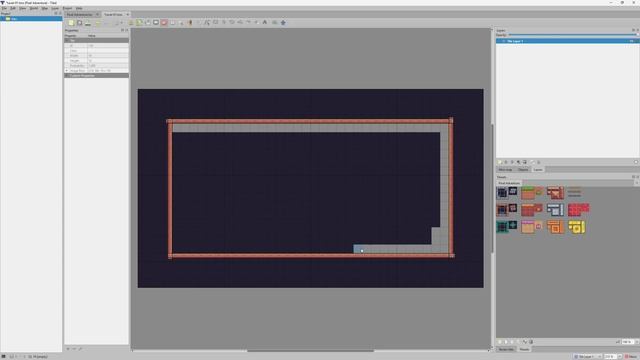This screenshot has width=640, height=360.
Task: Open the Edit menu
Action: pyautogui.click(x=13, y=8)
